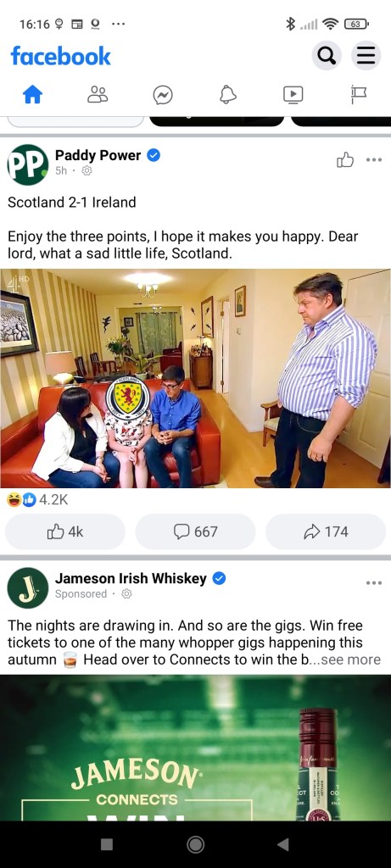The width and height of the screenshot is (391, 868).
Task: Like the Paddy Power page thumbs-up icon
Action: 345,160
